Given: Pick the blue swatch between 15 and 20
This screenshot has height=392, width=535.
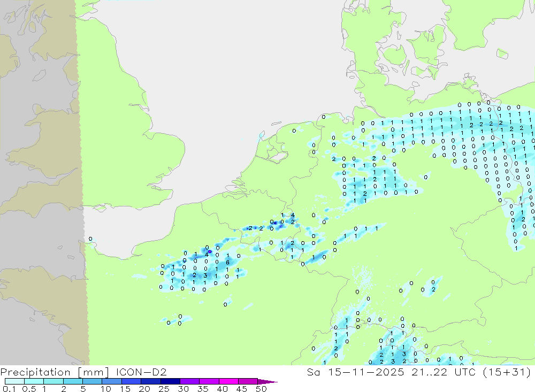Looking at the screenshot, I should click(131, 381).
